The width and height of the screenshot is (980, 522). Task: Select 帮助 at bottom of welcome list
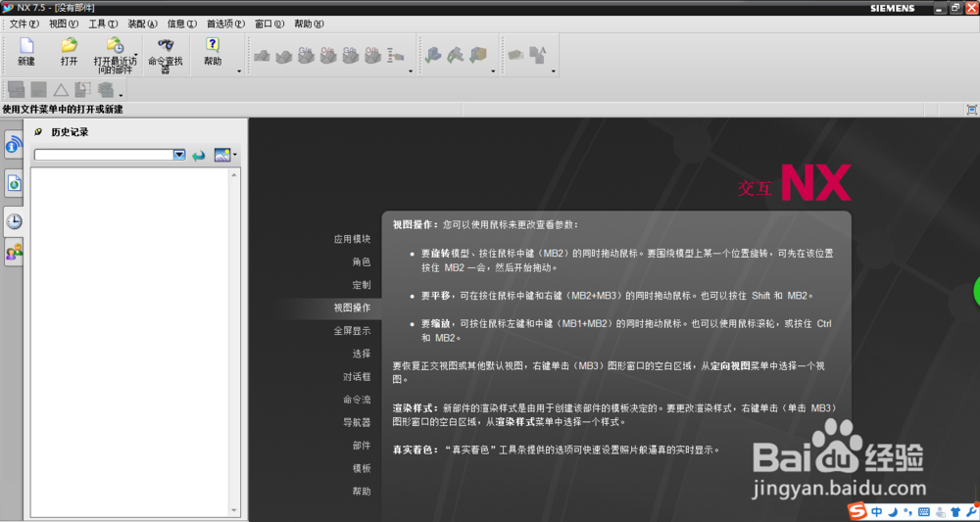362,492
